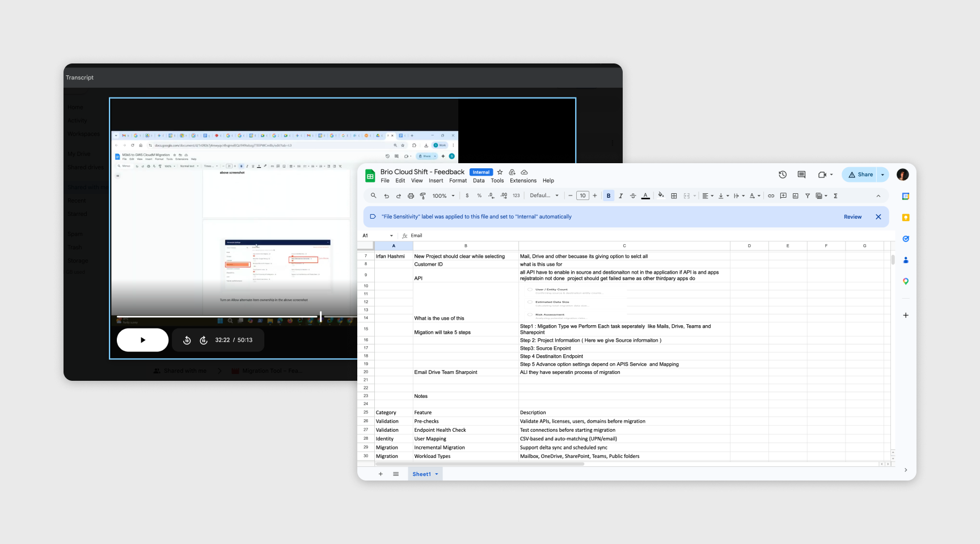Viewport: 980px width, 544px height.
Task: Format cell as percent
Action: pos(479,195)
